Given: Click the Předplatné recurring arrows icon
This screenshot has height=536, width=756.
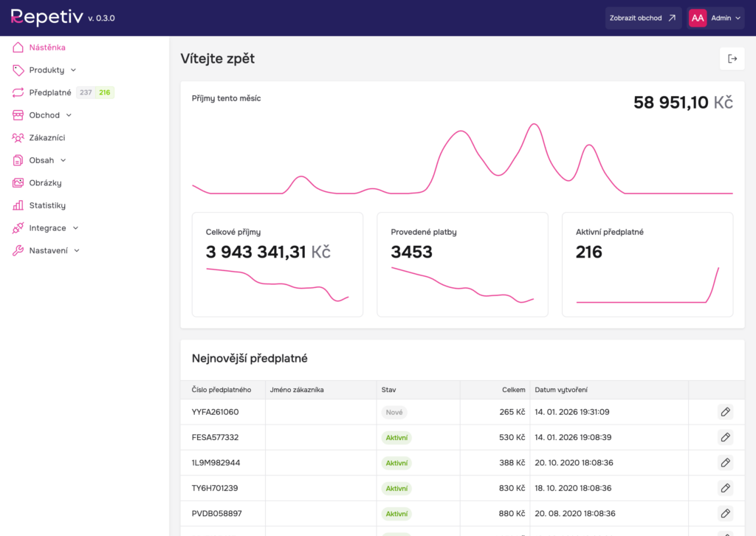Looking at the screenshot, I should 18,93.
